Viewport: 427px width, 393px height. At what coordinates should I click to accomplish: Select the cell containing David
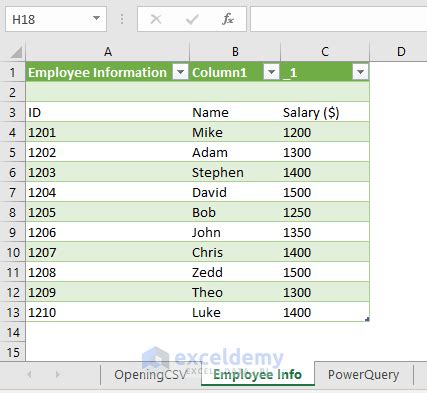(x=235, y=192)
